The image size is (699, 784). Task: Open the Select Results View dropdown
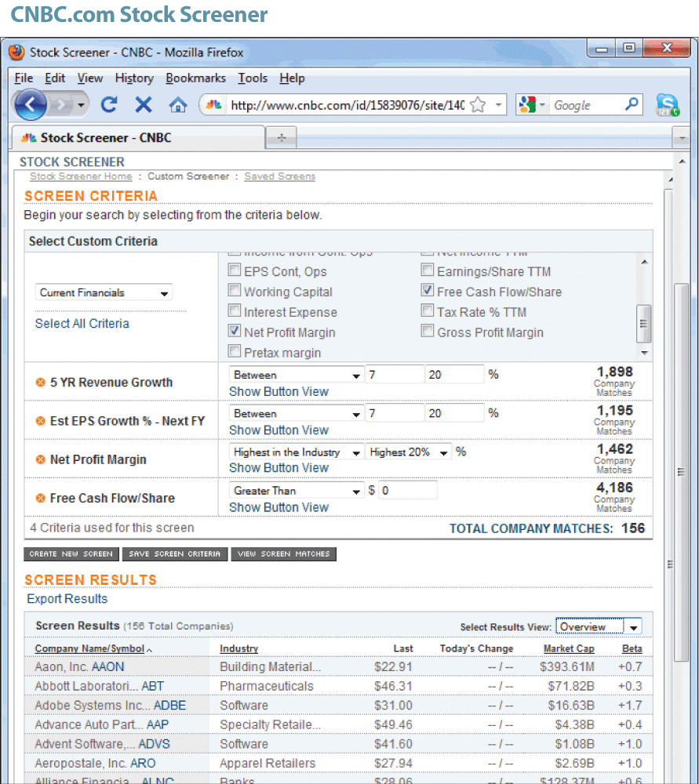599,626
